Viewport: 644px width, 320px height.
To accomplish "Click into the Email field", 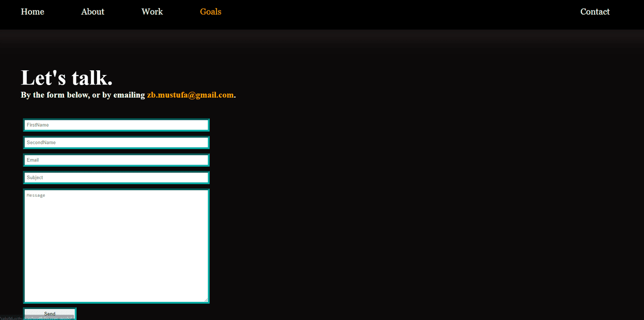I will click(x=116, y=160).
